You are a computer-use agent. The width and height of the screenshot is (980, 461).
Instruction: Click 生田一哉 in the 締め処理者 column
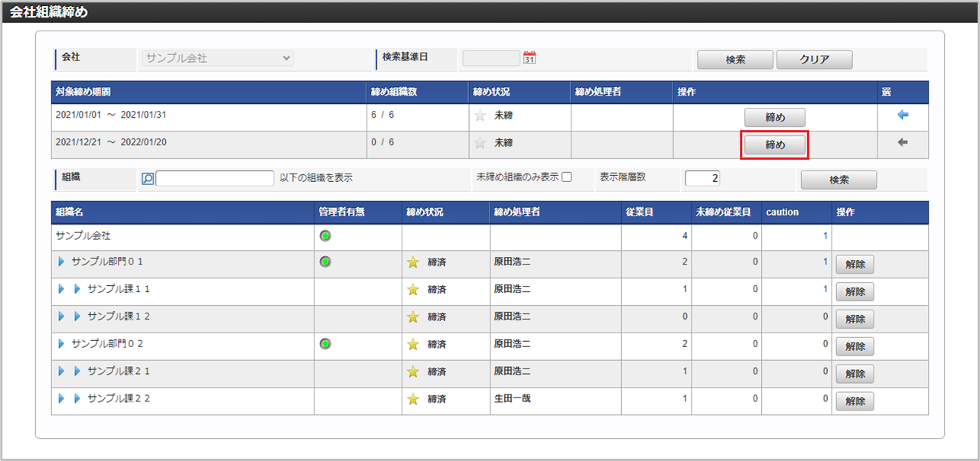tap(513, 398)
